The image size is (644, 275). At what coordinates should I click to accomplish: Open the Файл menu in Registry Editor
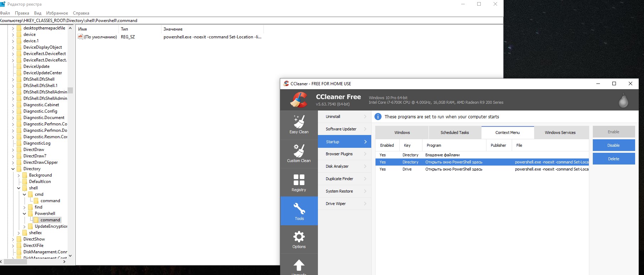pyautogui.click(x=5, y=13)
